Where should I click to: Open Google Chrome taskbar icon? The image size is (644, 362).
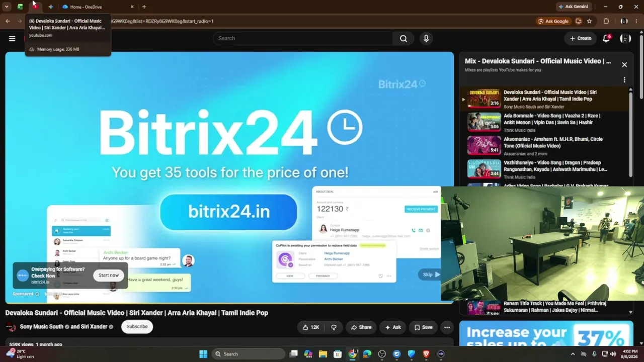353,354
